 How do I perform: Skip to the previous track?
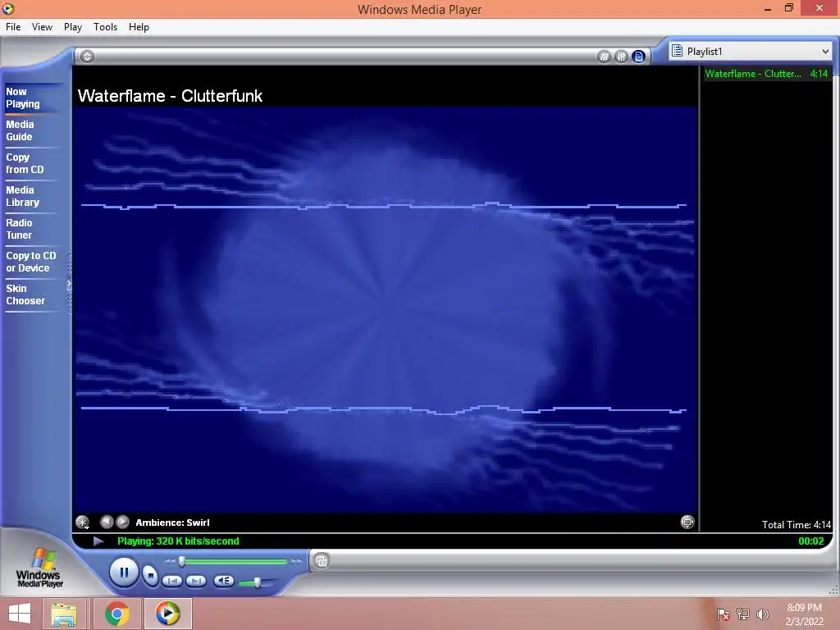(172, 581)
